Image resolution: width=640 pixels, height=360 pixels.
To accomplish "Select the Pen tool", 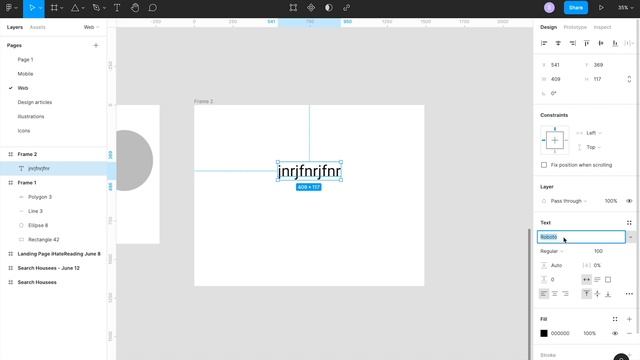I will (x=96, y=8).
